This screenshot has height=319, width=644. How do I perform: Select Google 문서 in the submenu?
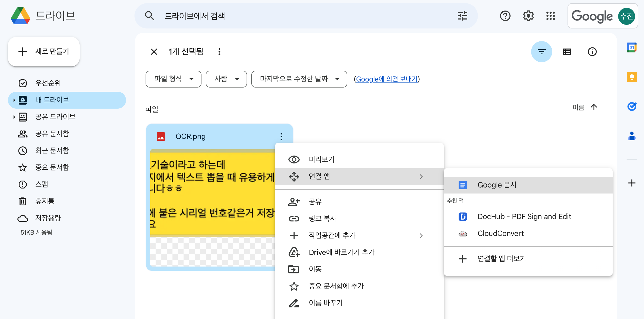[497, 185]
